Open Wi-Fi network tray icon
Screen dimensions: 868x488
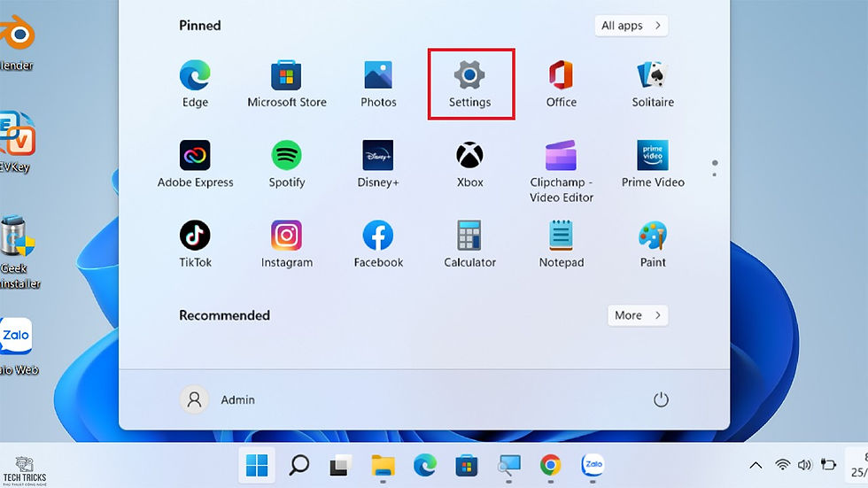(782, 465)
